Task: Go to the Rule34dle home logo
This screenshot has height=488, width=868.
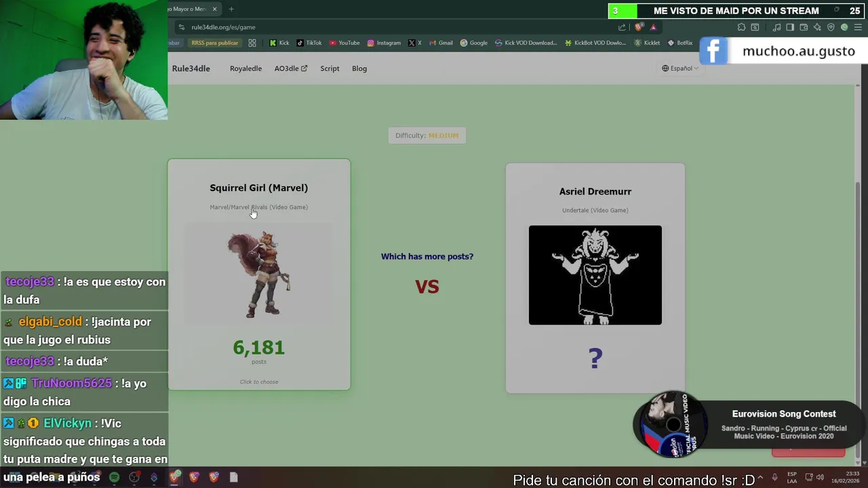Action: (191, 68)
